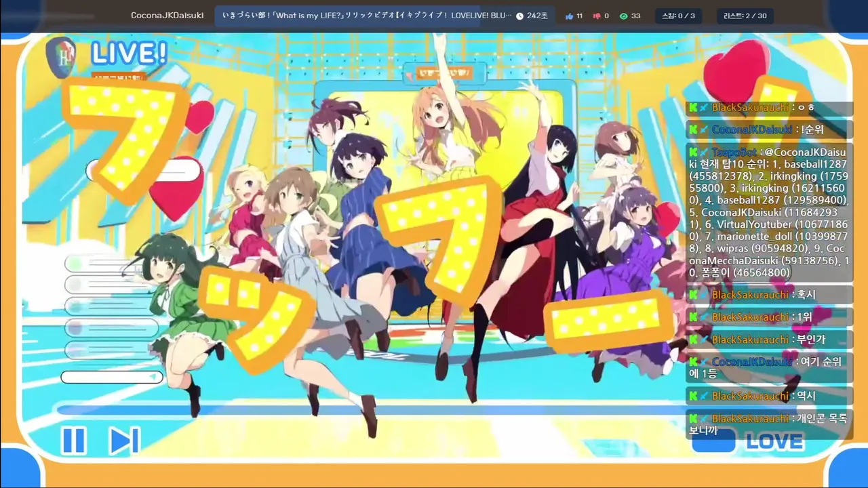Click the CoconaJKDaisuki channel name in top bar
Image resolution: width=868 pixels, height=488 pixels.
click(167, 16)
